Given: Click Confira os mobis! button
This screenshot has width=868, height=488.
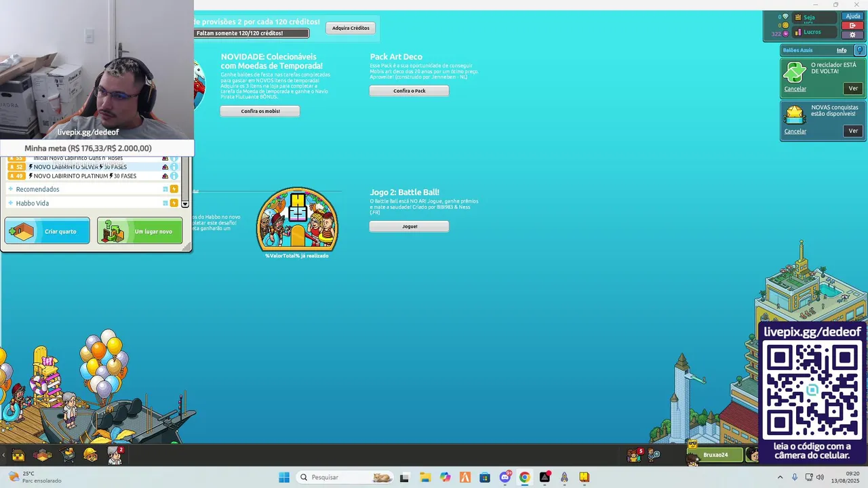Looking at the screenshot, I should 260,111.
